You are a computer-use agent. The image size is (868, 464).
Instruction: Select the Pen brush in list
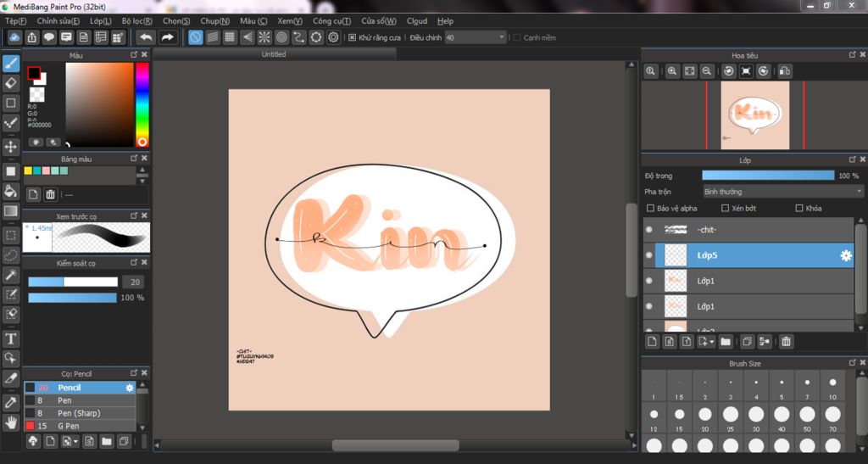point(80,400)
